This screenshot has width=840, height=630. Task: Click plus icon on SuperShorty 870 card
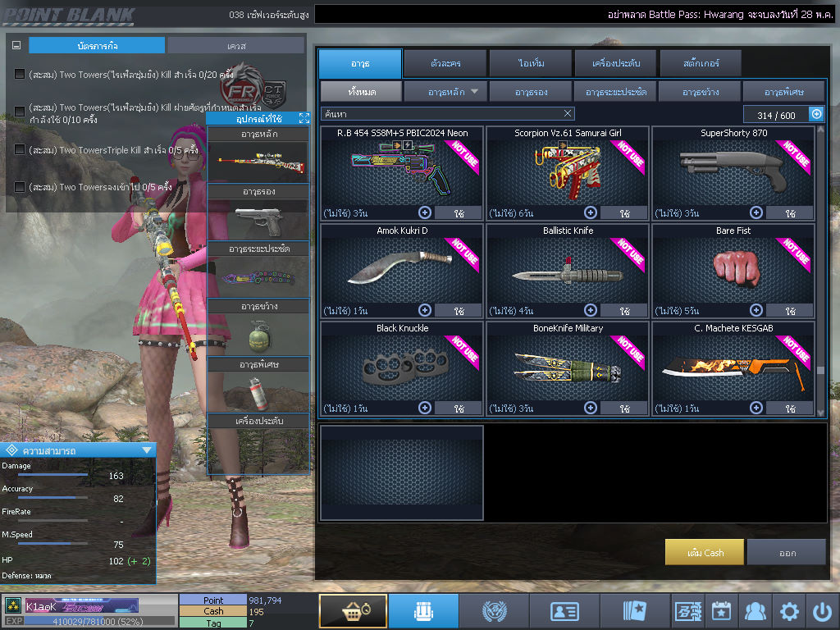point(756,212)
